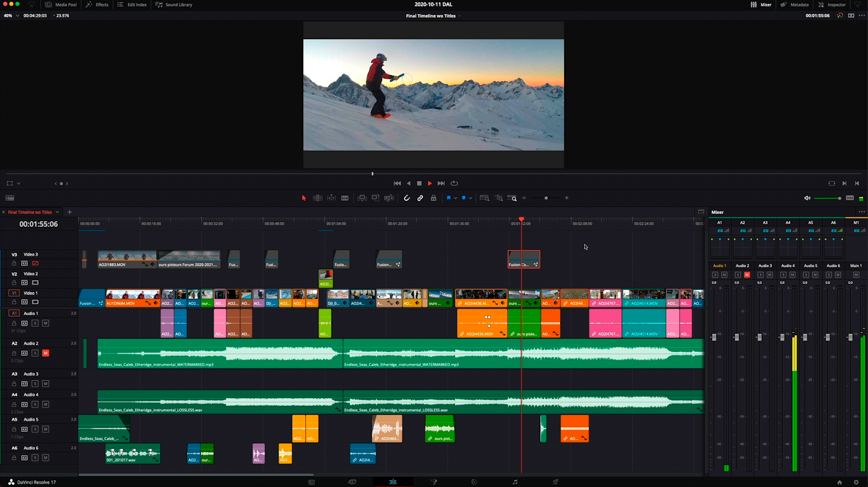Open EQ for mixer channel A1
This screenshot has width=868, height=487.
(x=720, y=231)
